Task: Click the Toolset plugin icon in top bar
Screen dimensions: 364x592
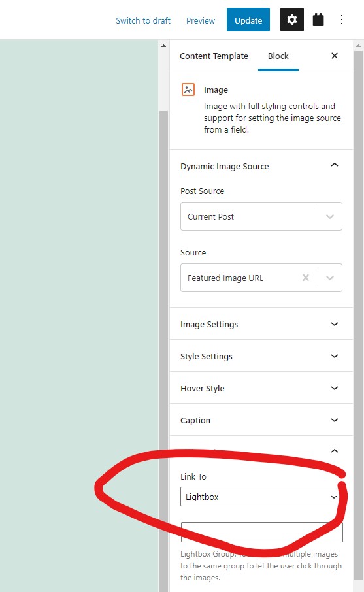Action: click(x=318, y=20)
